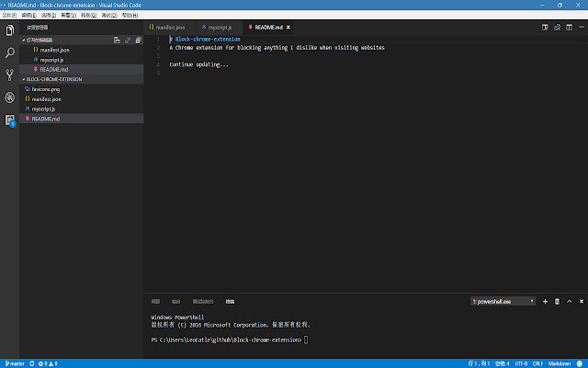
Task: Click the close all editors icon in open editors header
Action: (139, 40)
